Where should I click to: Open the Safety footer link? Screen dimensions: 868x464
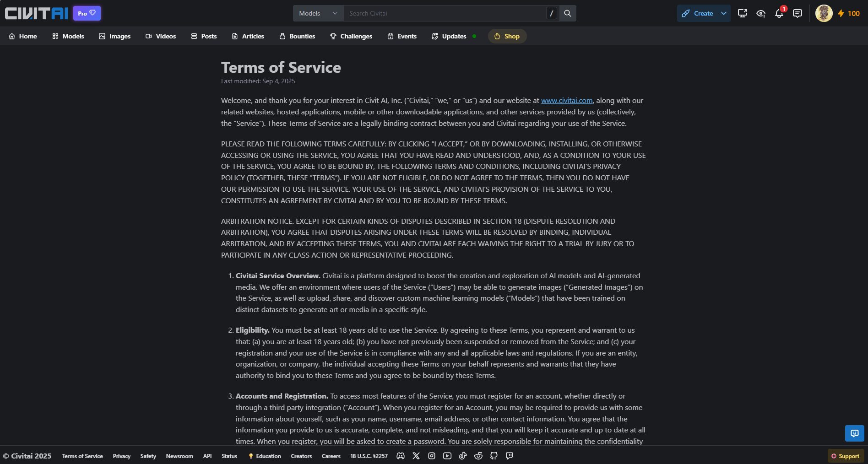pos(148,456)
